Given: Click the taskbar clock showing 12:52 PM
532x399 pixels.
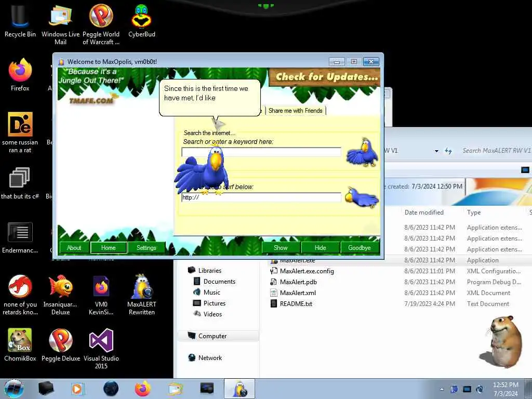Looking at the screenshot, I should tap(506, 389).
